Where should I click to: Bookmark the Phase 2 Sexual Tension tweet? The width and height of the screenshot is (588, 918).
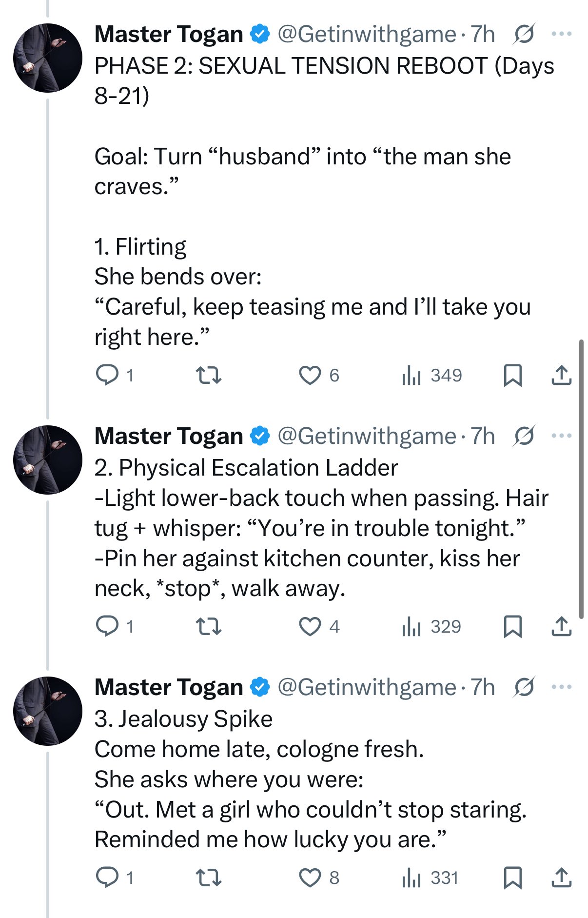(512, 375)
